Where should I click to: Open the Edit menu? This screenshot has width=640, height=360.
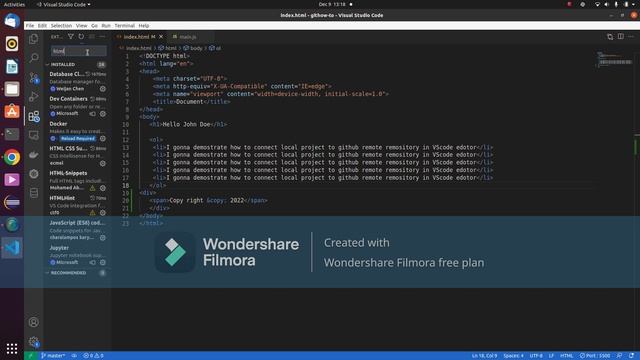(42, 26)
